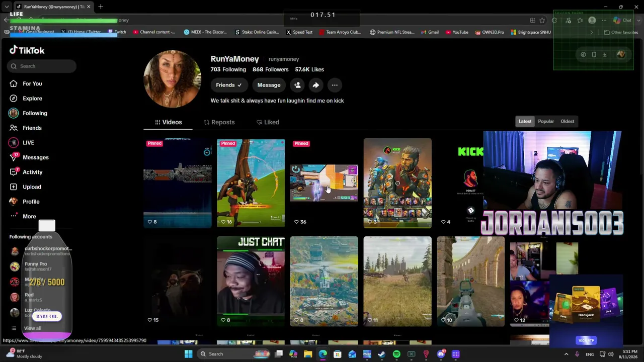Sort videos by Oldest
The height and width of the screenshot is (362, 644).
coord(567,121)
